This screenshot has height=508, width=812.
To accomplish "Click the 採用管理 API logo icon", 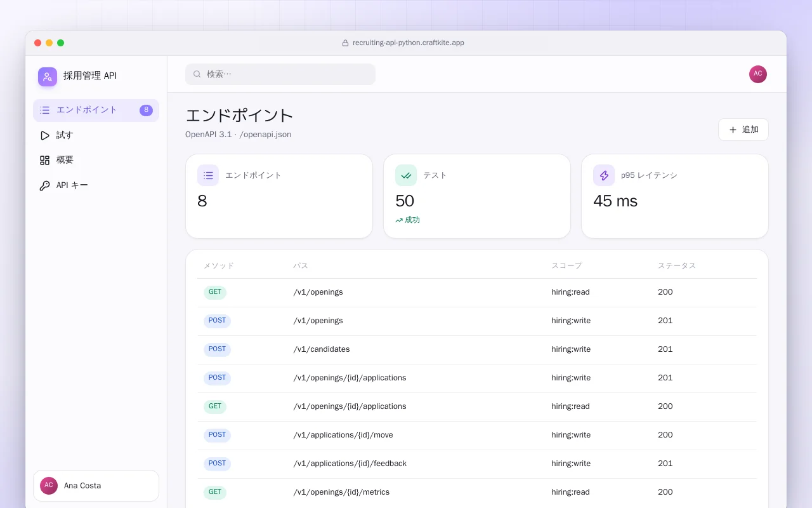I will pyautogui.click(x=48, y=77).
